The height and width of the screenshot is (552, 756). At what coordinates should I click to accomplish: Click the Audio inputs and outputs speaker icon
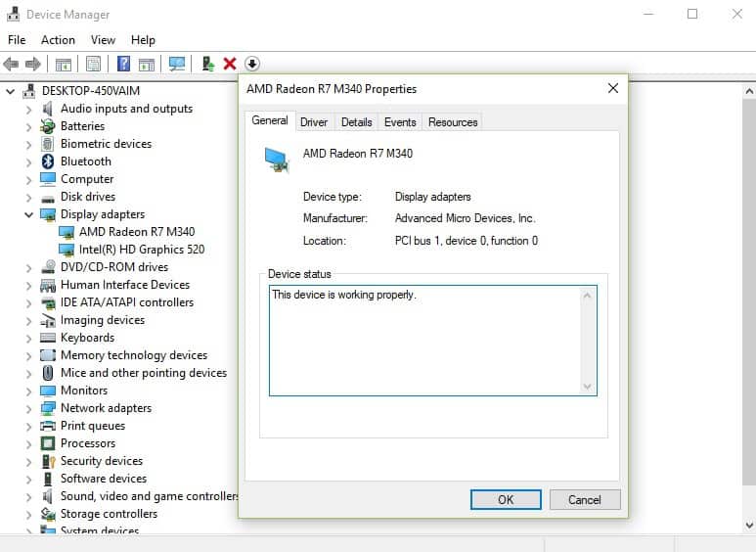[x=48, y=109]
